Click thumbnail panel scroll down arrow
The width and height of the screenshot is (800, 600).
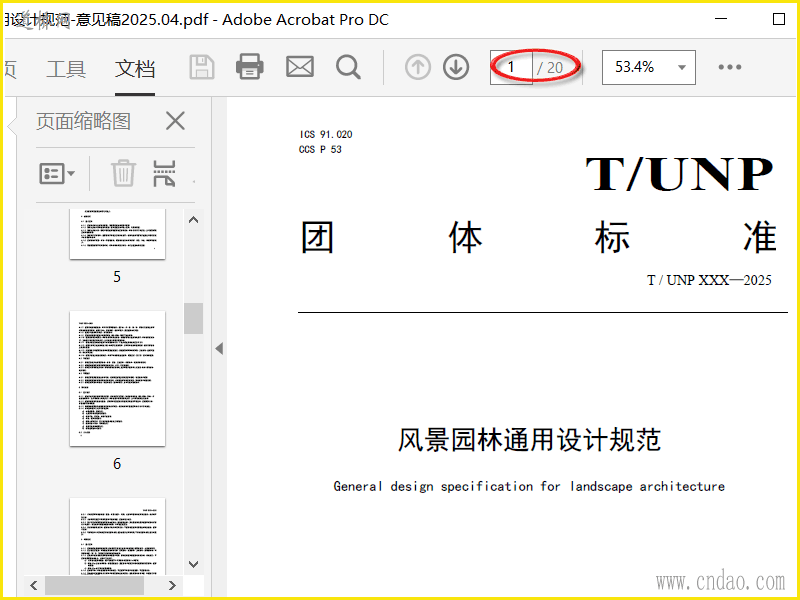click(193, 564)
